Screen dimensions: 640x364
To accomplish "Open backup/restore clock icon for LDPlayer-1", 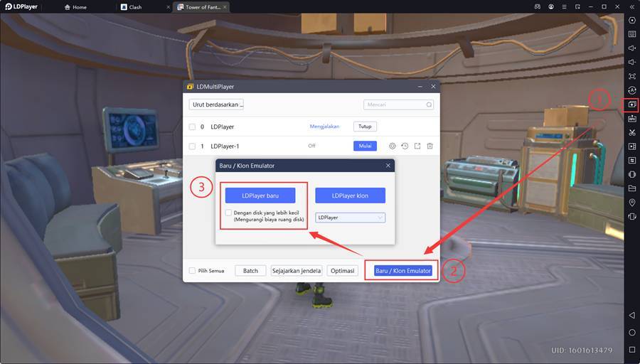I will [x=405, y=146].
